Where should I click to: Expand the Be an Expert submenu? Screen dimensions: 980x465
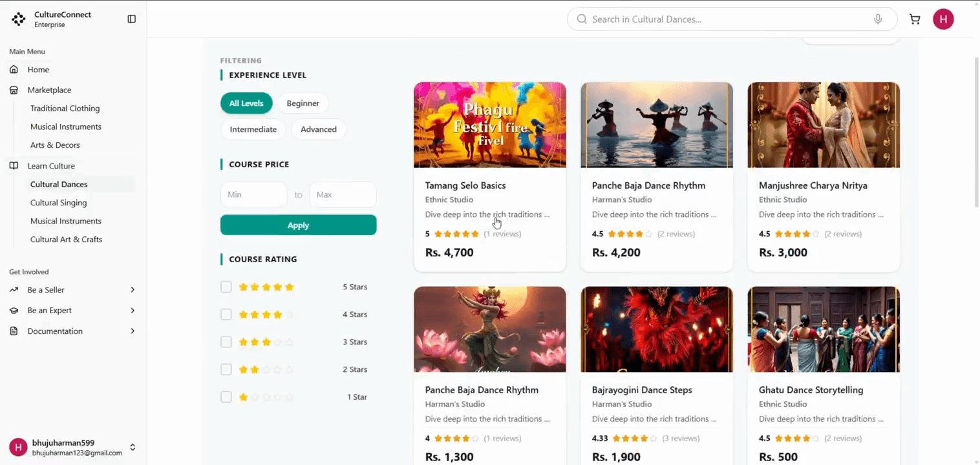(133, 311)
